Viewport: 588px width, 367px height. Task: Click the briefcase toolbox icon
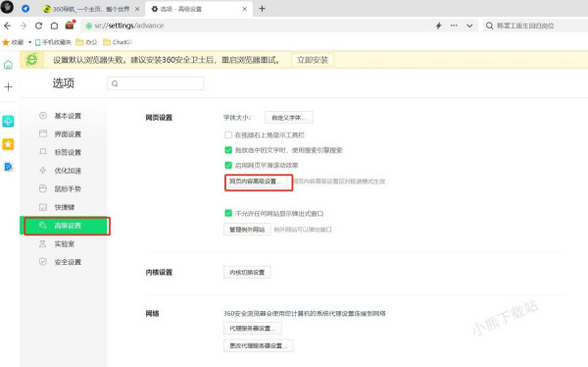tap(70, 26)
